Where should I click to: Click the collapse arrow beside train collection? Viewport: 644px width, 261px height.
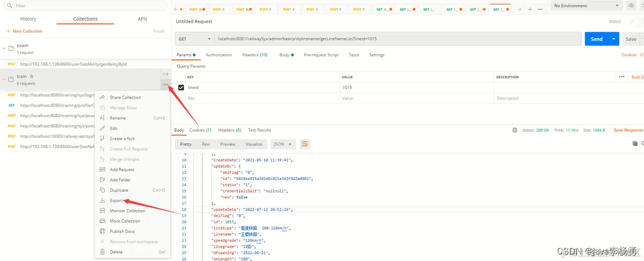tap(4, 79)
